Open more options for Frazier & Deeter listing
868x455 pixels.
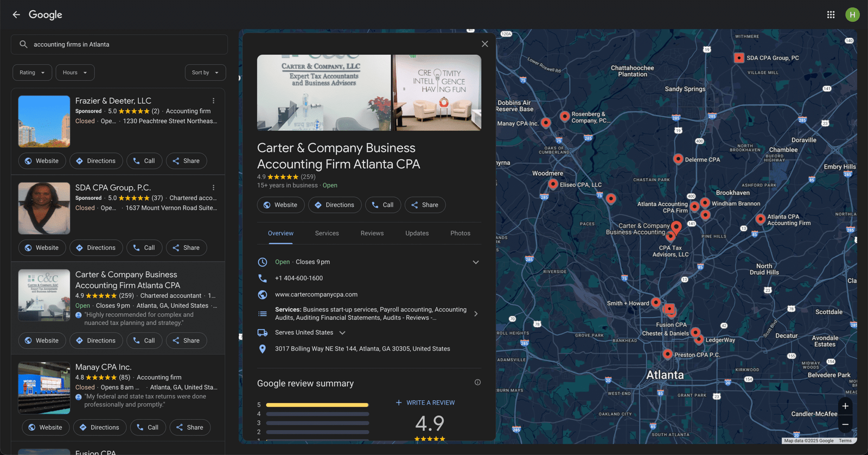point(214,101)
